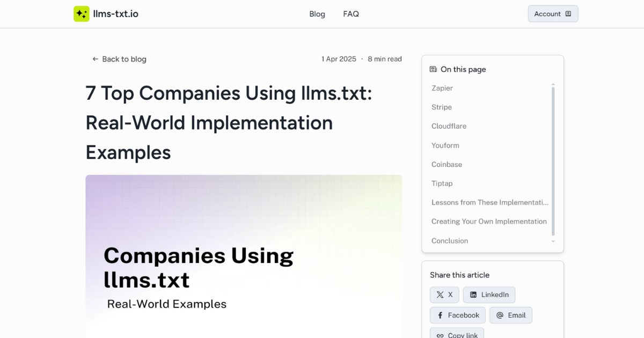Go back using Back to blog link
The image size is (644, 338).
pos(119,59)
